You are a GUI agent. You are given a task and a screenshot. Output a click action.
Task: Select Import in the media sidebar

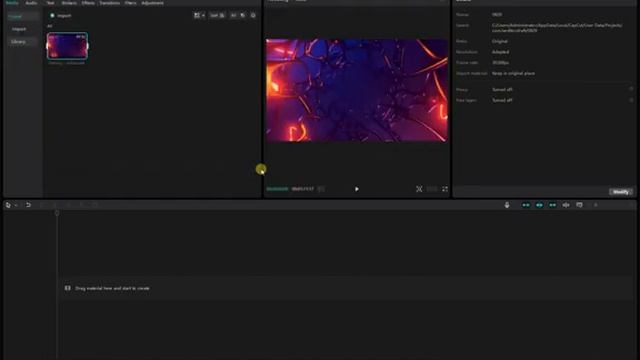(19, 29)
